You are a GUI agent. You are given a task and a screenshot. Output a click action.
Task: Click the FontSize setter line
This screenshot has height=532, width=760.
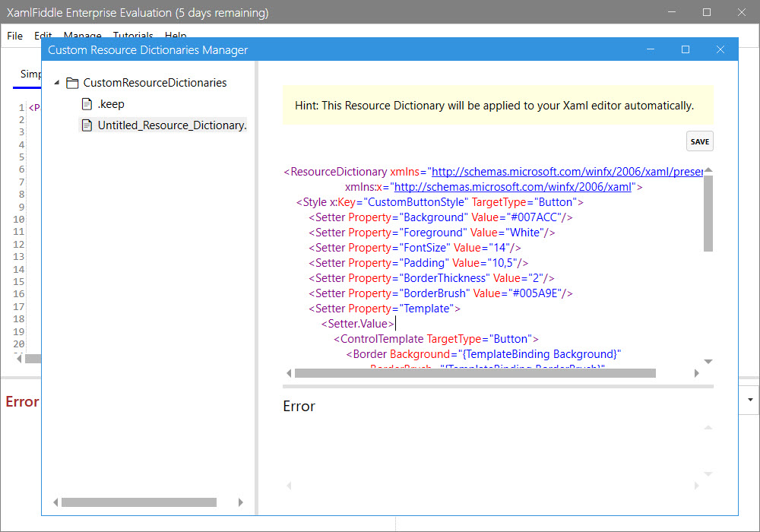[415, 248]
